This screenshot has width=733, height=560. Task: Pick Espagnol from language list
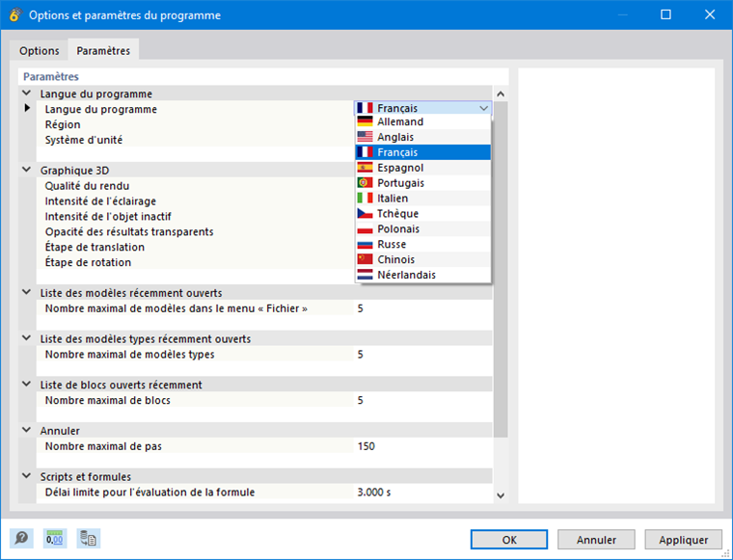(x=423, y=168)
